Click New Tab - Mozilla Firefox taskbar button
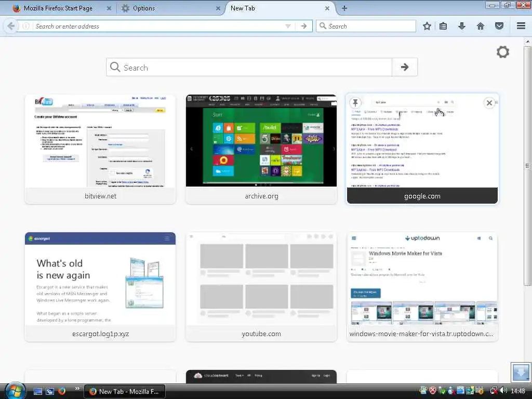Image resolution: width=532 pixels, height=399 pixels. pyautogui.click(x=125, y=391)
